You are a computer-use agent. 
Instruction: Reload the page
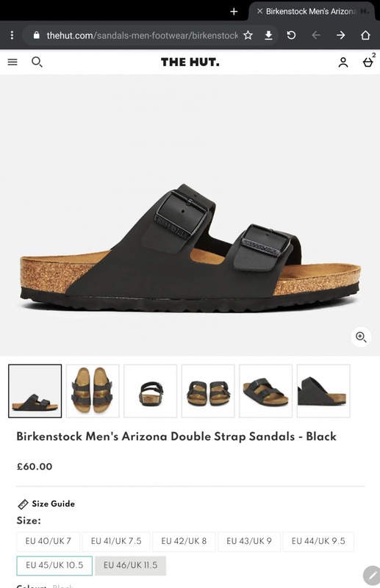pos(291,35)
